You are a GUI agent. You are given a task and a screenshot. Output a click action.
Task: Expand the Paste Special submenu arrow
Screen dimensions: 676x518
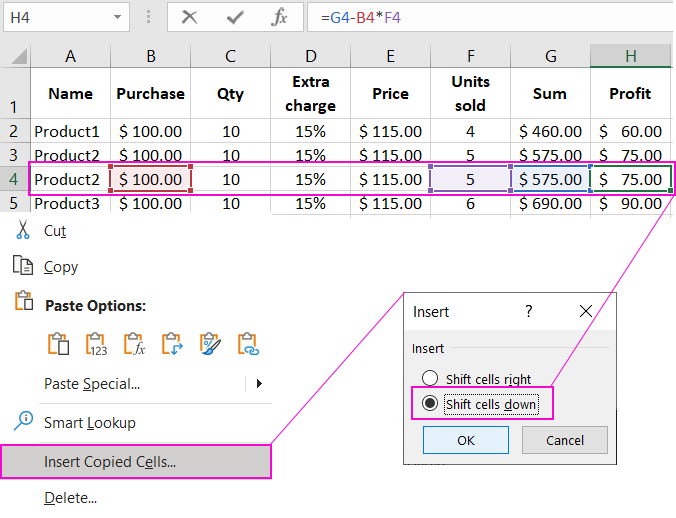click(x=259, y=383)
